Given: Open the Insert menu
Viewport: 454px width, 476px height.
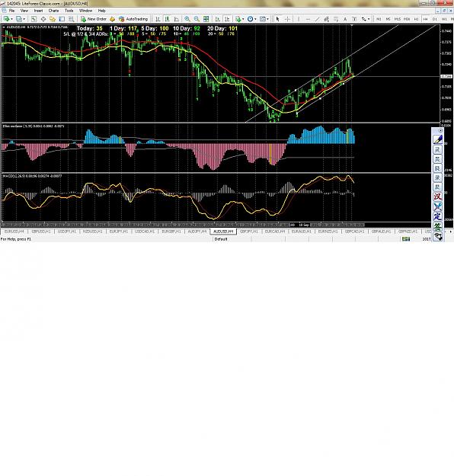Looking at the screenshot, I should (38, 11).
